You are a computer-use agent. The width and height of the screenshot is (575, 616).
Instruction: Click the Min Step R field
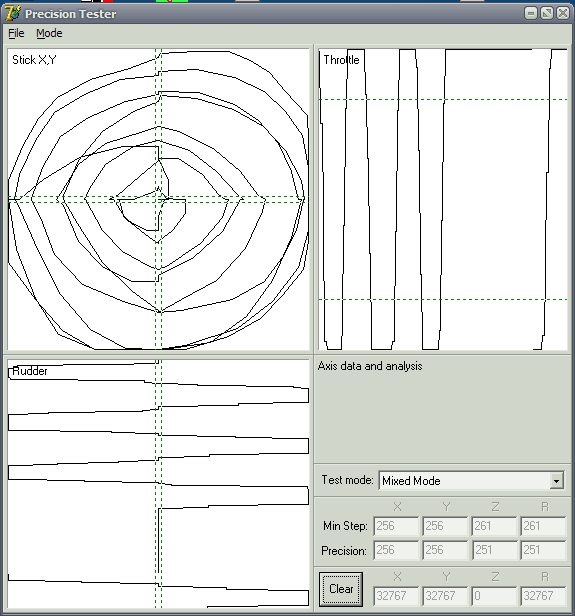[543, 526]
